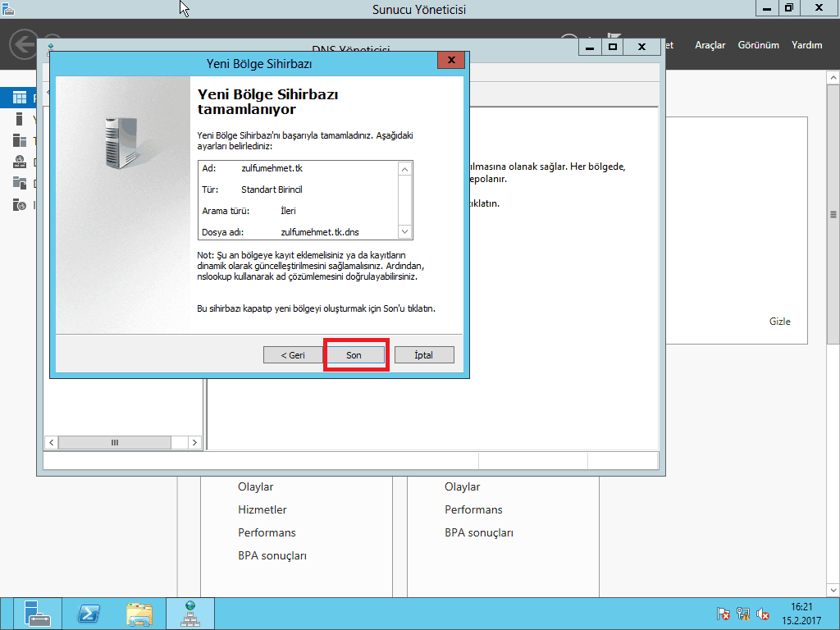Image resolution: width=840 pixels, height=630 pixels.
Task: Click the Action Center flag tray icon
Action: pos(723,614)
